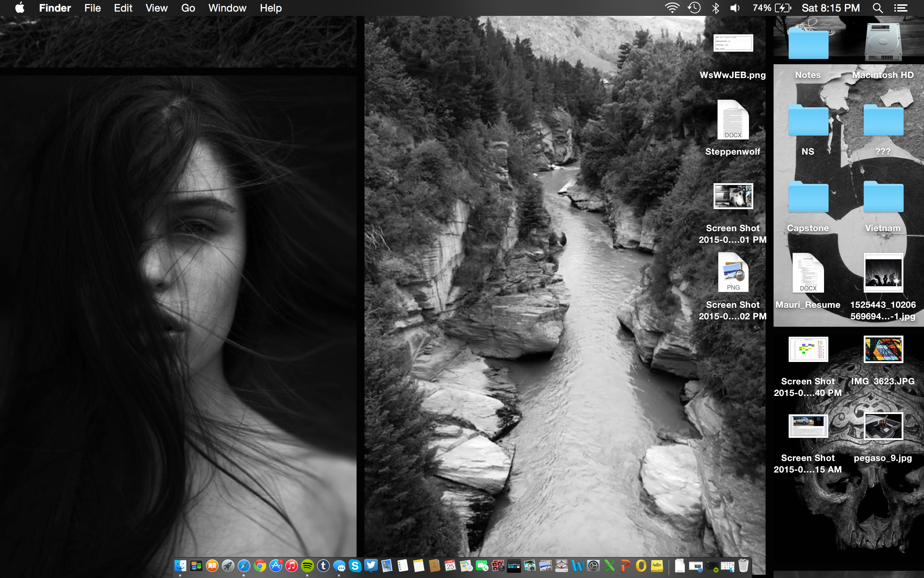Open the Go menu
The width and height of the screenshot is (924, 578).
[188, 8]
